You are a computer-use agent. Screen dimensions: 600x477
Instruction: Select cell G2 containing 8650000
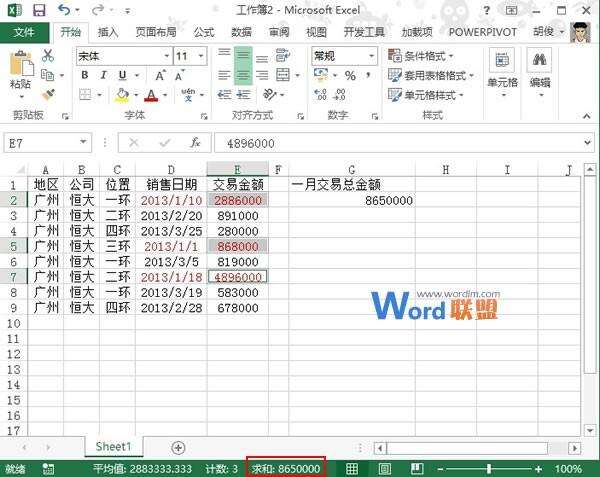tap(352, 200)
